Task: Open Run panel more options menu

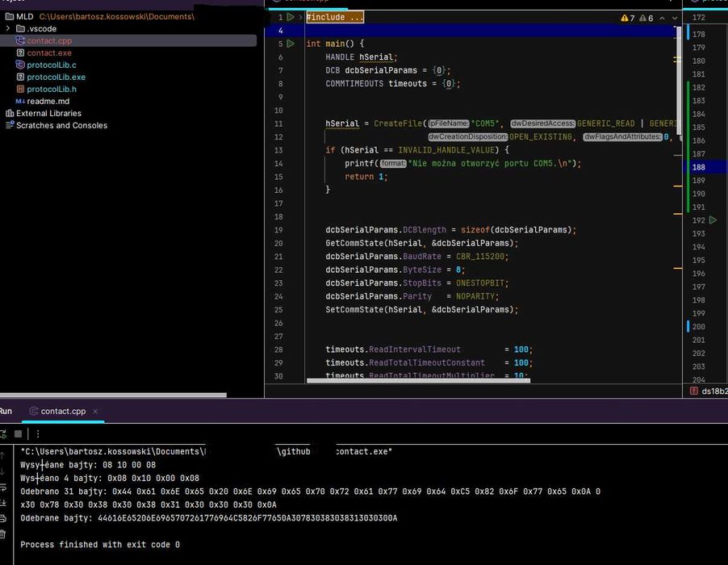Action: coord(37,433)
